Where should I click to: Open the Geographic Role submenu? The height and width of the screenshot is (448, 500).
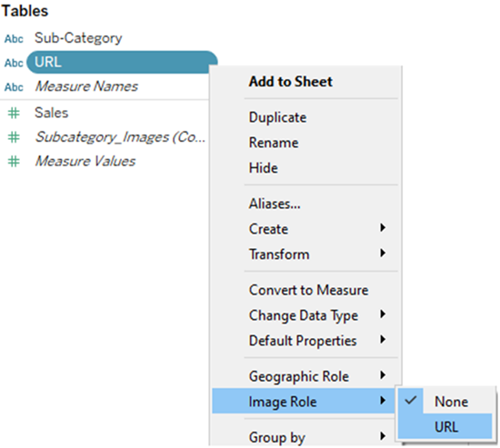[306, 376]
